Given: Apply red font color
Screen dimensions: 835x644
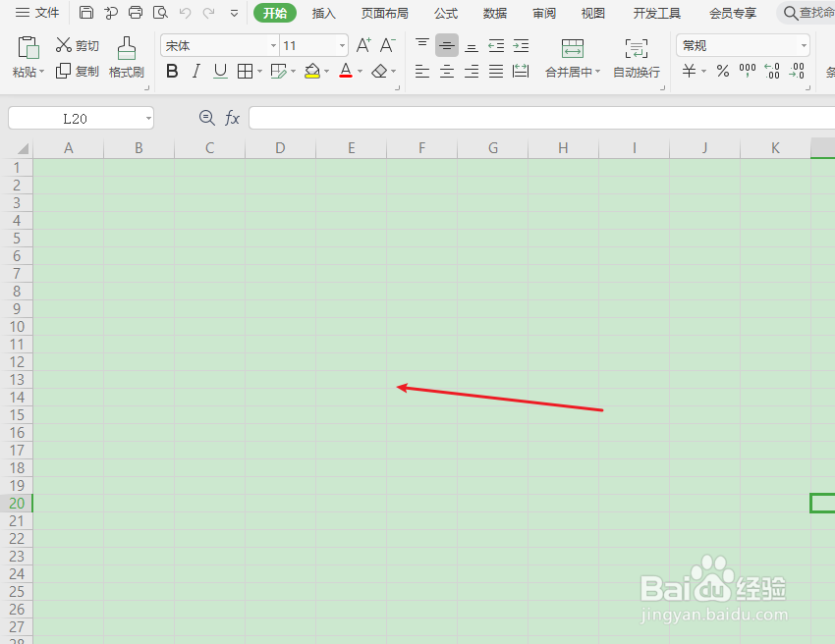Looking at the screenshot, I should click(346, 71).
